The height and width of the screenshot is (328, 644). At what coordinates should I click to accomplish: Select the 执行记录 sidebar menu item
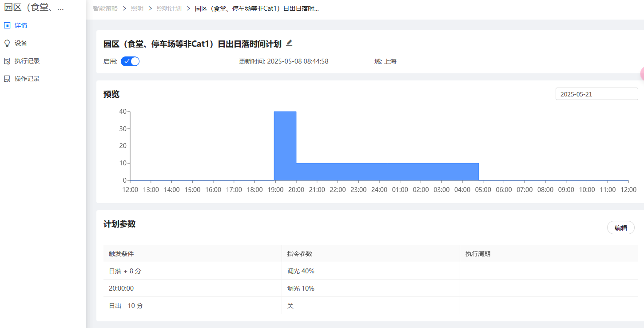[43, 61]
